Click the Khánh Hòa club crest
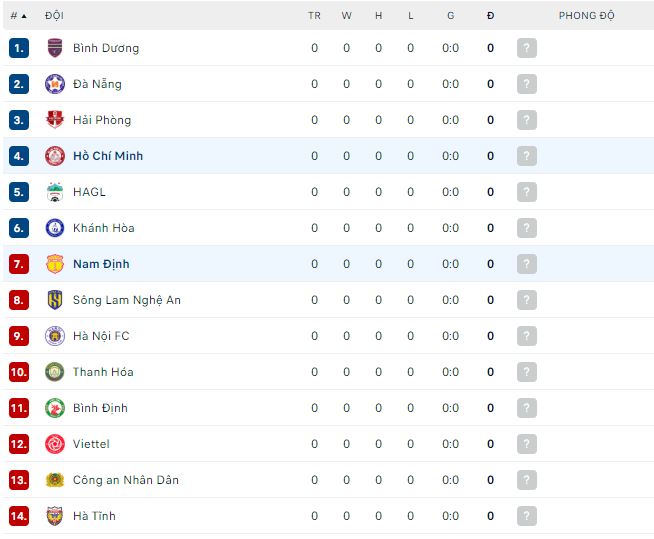The image size is (654, 539). tap(55, 228)
